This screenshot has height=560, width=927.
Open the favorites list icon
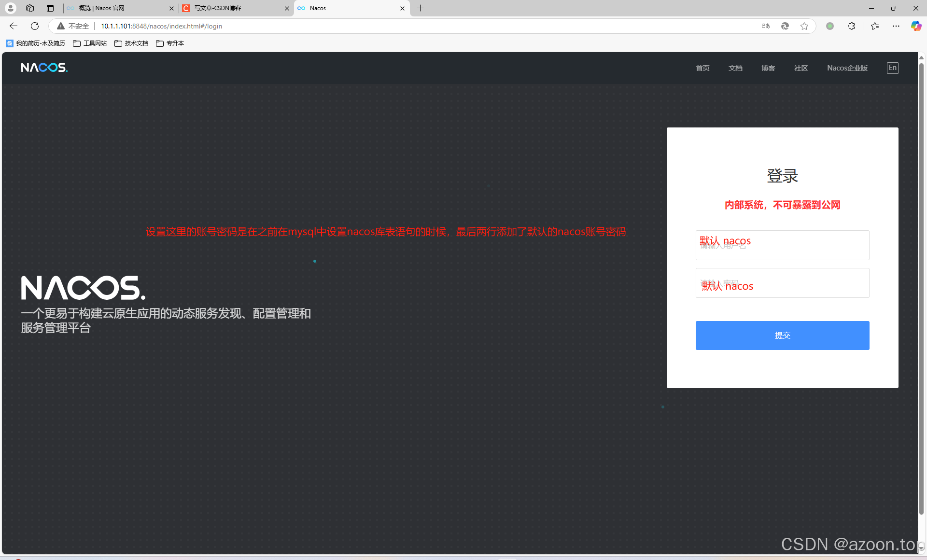(x=875, y=26)
